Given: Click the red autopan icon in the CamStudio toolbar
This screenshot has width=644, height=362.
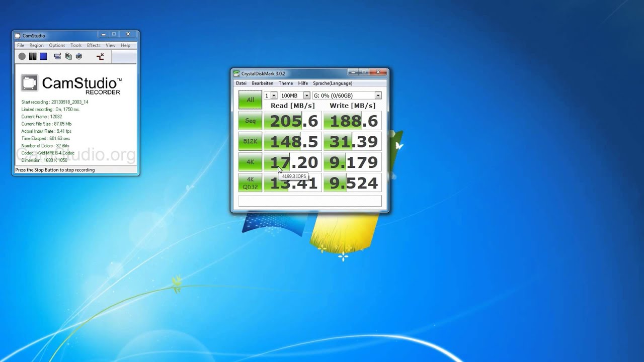Looking at the screenshot, I should point(100,56).
